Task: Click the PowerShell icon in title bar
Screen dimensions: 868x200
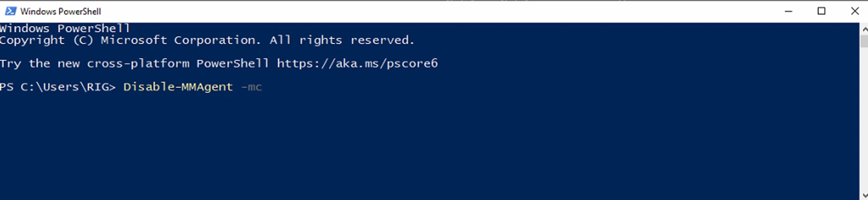Action: pos(10,11)
